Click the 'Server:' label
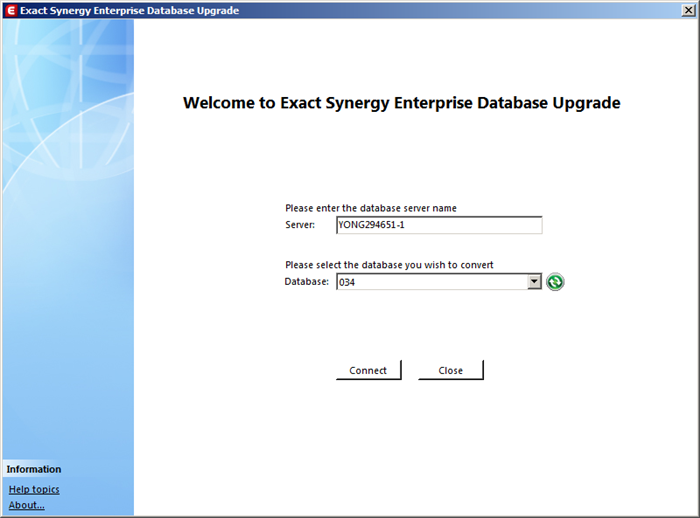This screenshot has height=518, width=700. click(300, 225)
